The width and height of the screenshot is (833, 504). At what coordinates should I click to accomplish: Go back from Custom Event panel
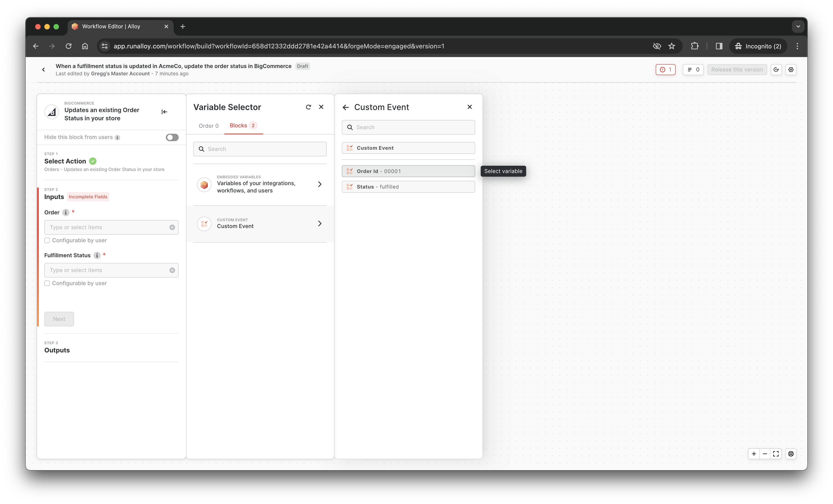(x=345, y=107)
